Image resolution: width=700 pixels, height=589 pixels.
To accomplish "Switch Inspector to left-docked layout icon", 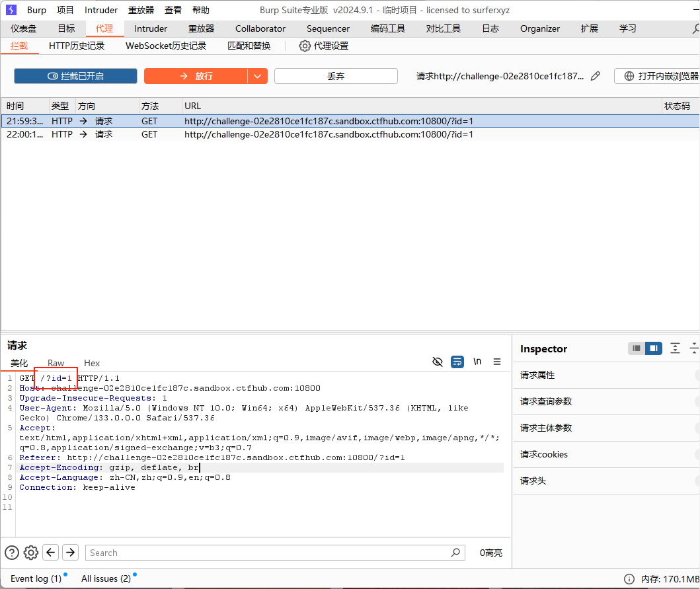I will [x=637, y=348].
